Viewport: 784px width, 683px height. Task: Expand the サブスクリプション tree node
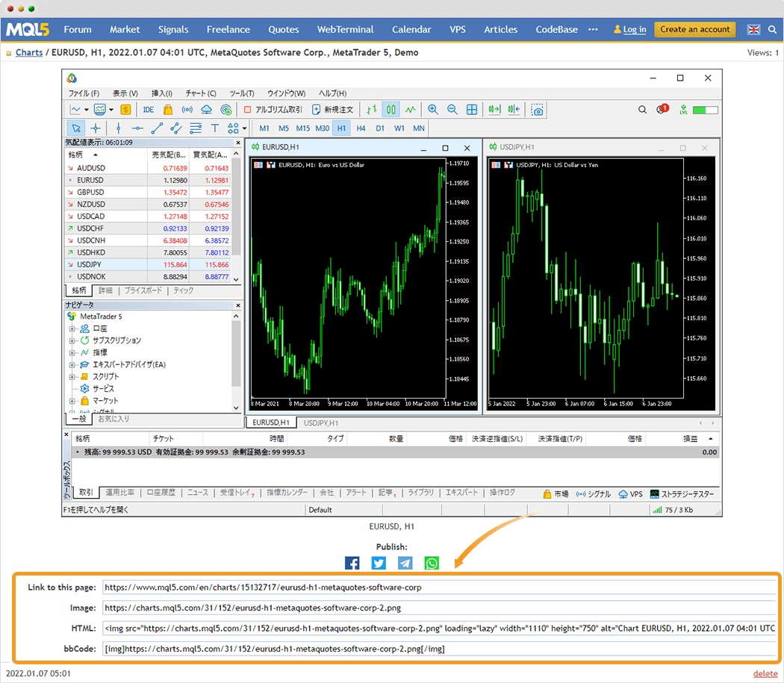[x=72, y=340]
